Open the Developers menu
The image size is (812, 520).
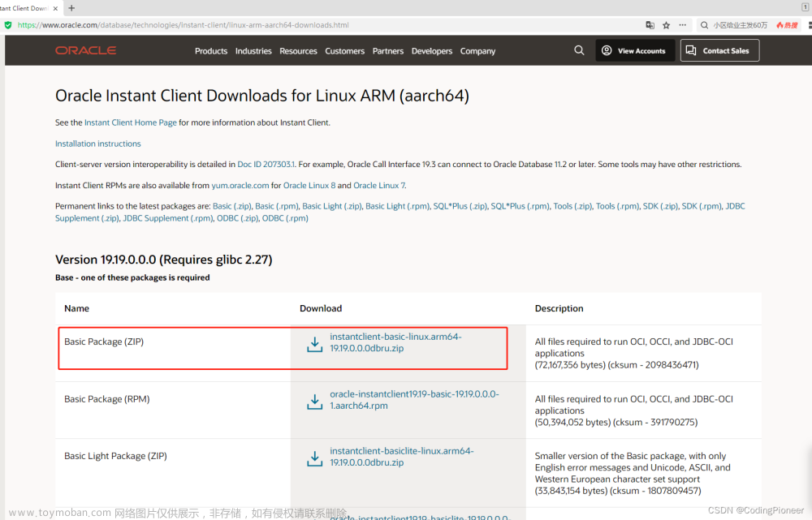[x=432, y=51]
